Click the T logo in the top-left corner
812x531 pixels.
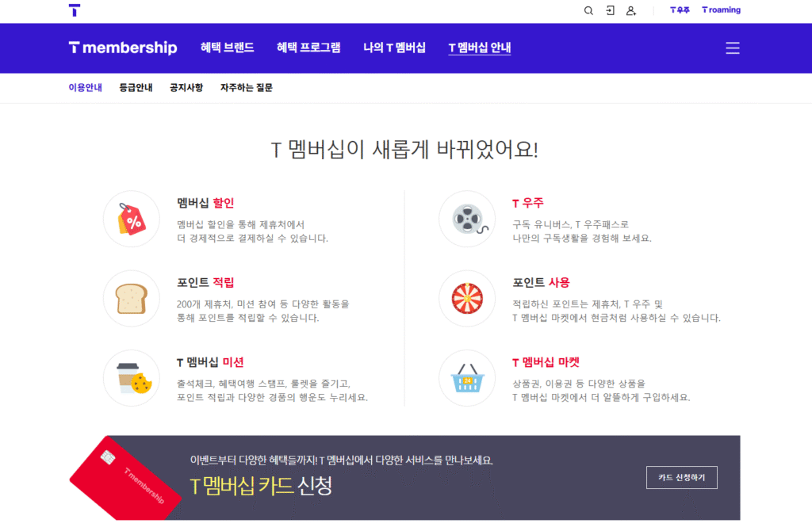(x=75, y=10)
